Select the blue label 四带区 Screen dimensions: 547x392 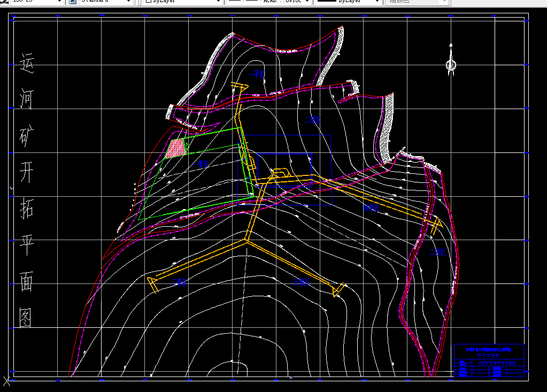(371, 208)
